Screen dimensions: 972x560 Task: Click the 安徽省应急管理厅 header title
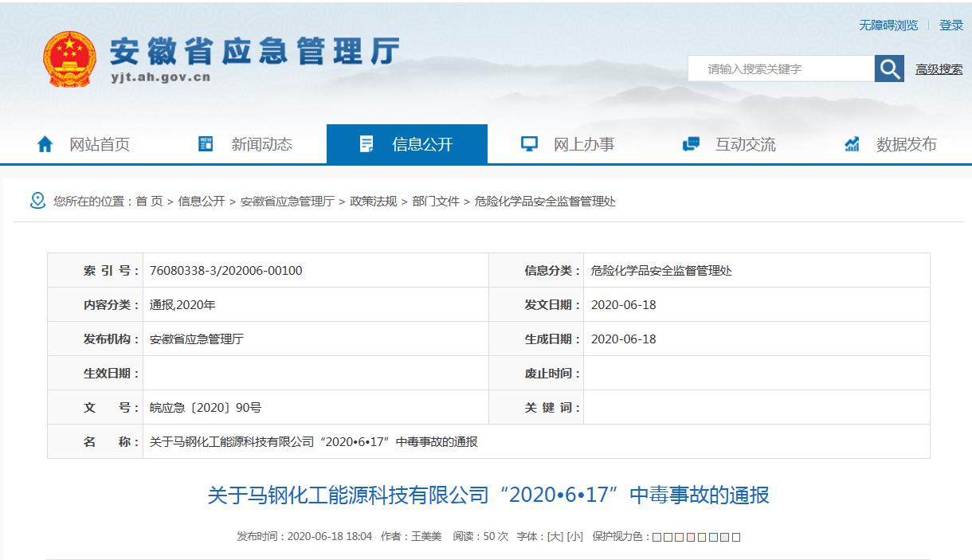click(x=253, y=51)
